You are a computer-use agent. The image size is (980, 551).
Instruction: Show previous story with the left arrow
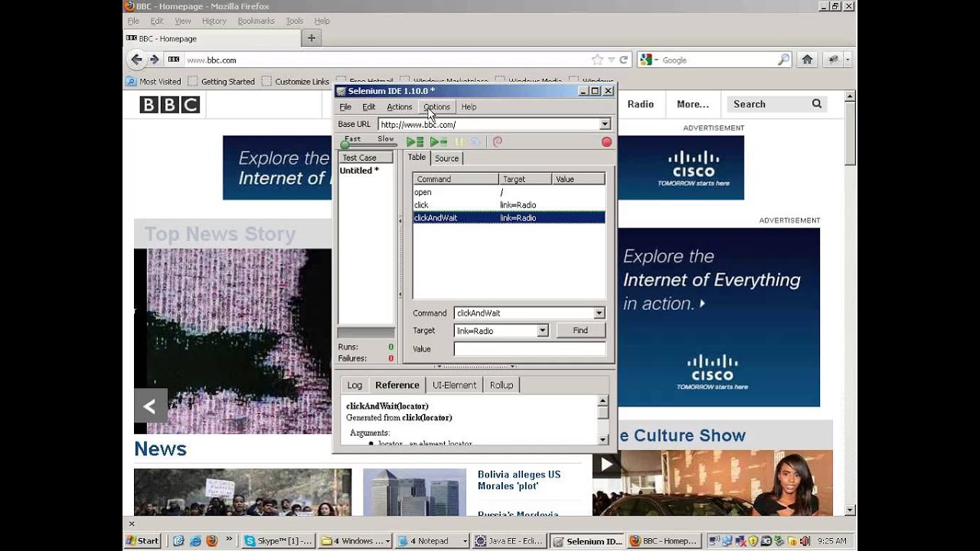click(150, 406)
